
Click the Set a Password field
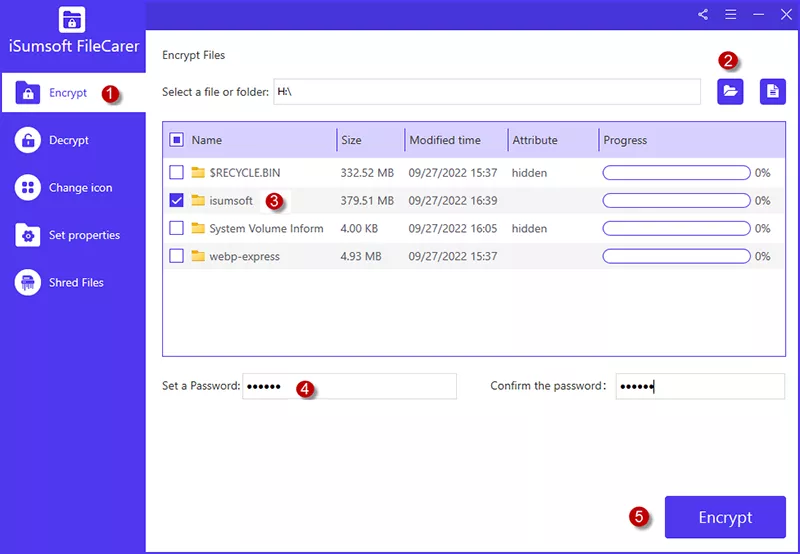click(x=349, y=386)
